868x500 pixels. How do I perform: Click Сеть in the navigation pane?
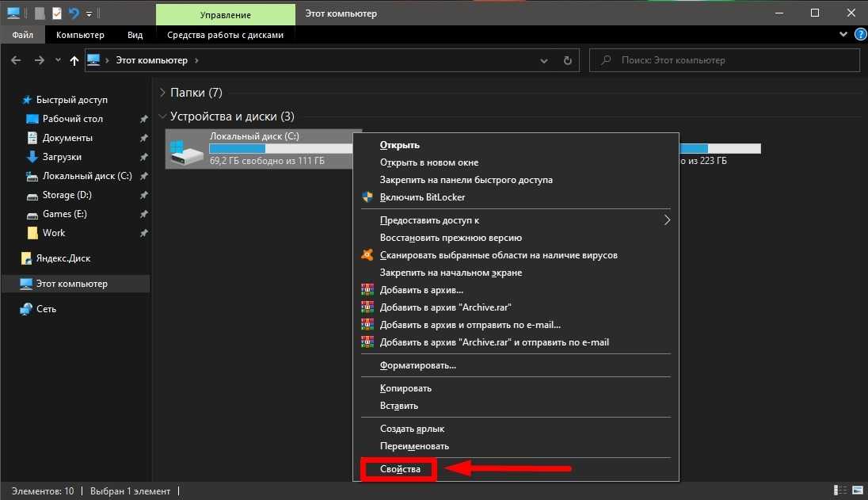[x=46, y=309]
